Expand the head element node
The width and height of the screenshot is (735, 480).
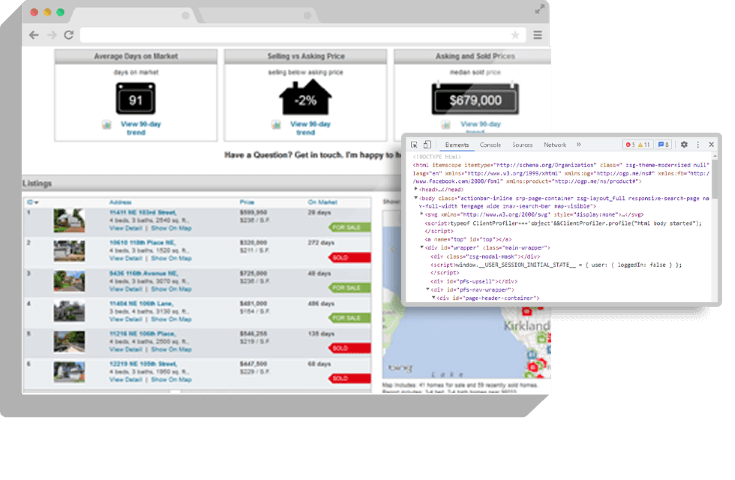(416, 189)
